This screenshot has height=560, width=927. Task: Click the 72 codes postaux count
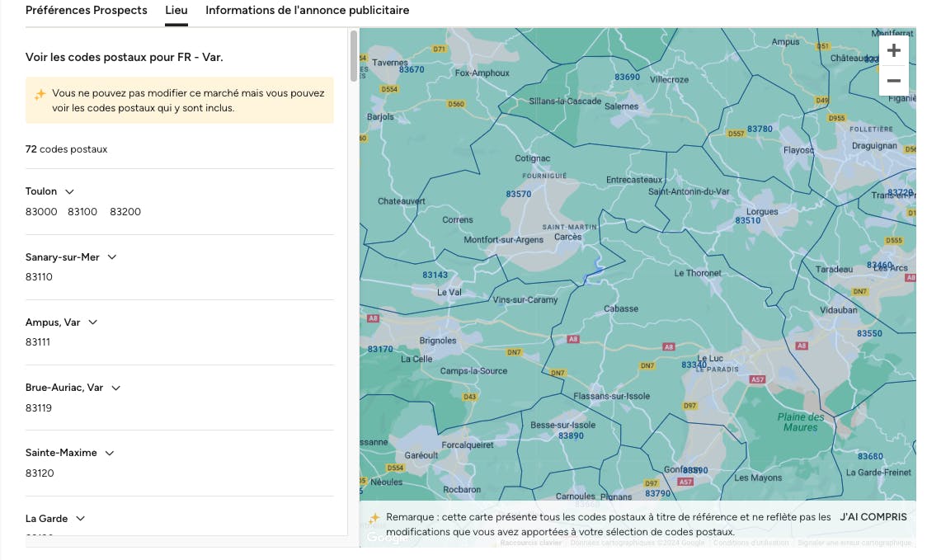pyautogui.click(x=66, y=149)
